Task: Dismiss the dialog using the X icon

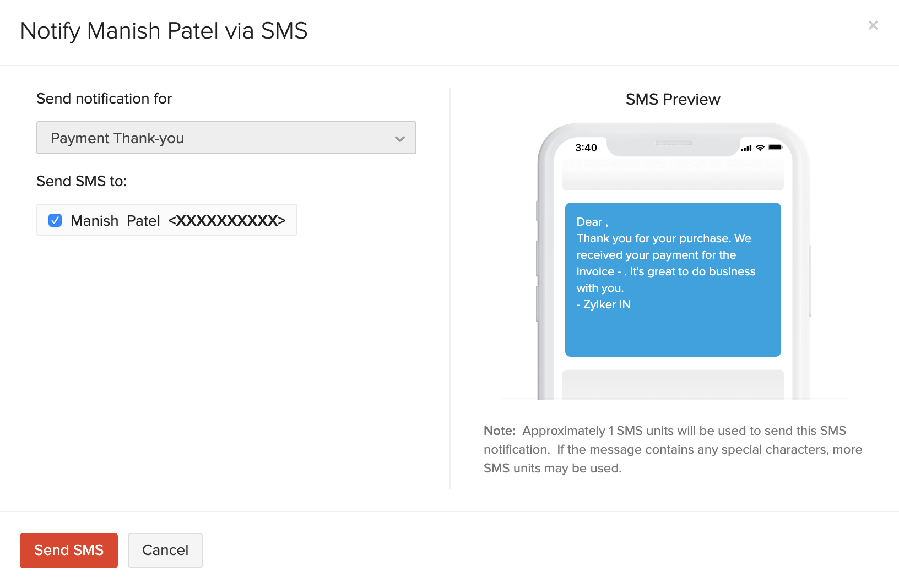Action: tap(873, 25)
